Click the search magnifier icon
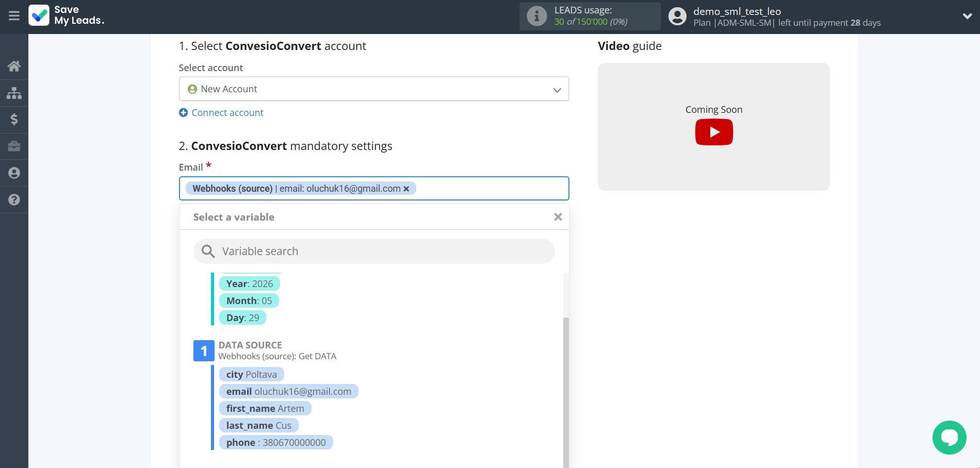 click(208, 251)
